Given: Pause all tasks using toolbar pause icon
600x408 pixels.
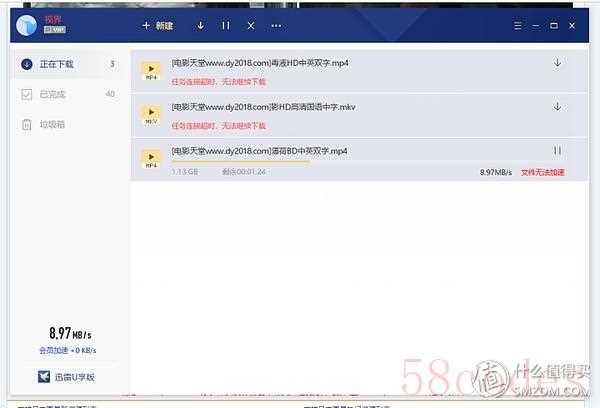Looking at the screenshot, I should click(226, 25).
